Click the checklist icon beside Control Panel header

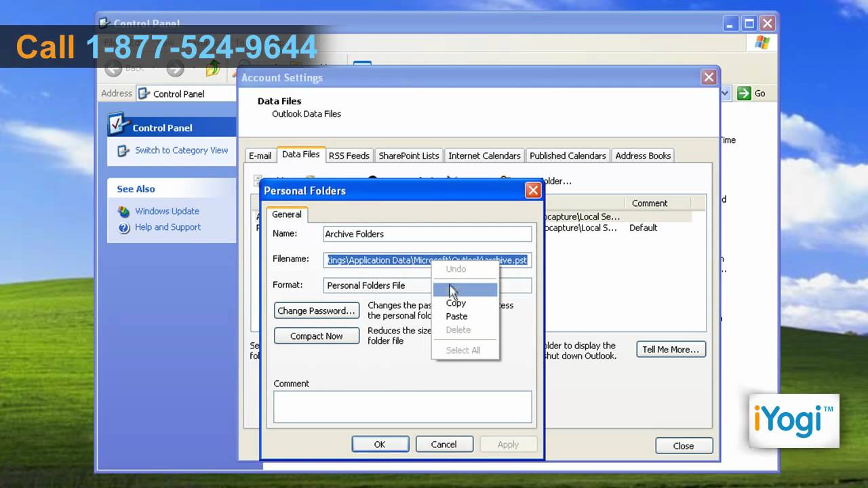coord(119,125)
